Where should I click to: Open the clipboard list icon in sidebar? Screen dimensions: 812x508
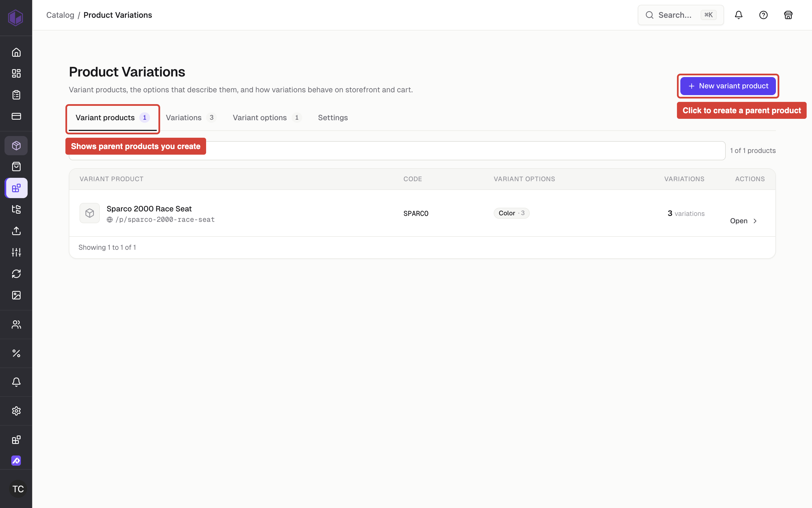[x=16, y=95]
